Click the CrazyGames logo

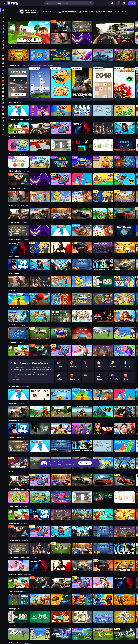click(x=13, y=3)
